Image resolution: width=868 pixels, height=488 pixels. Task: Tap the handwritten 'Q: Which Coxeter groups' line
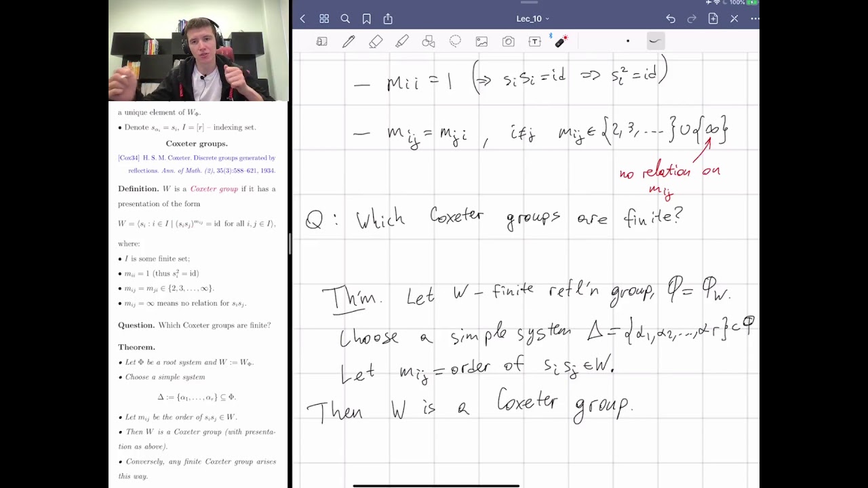point(494,218)
